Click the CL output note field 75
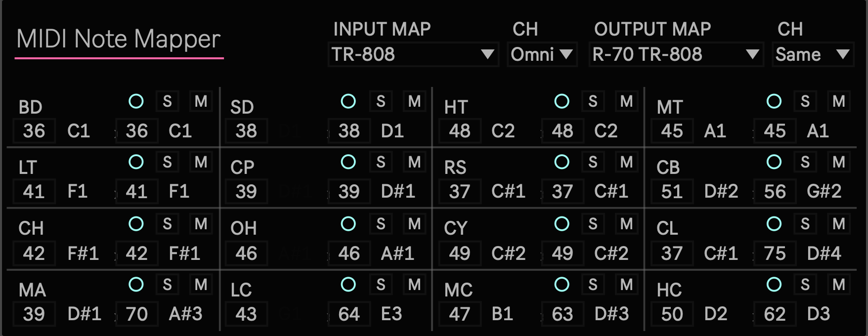This screenshot has width=868, height=336. point(775,253)
